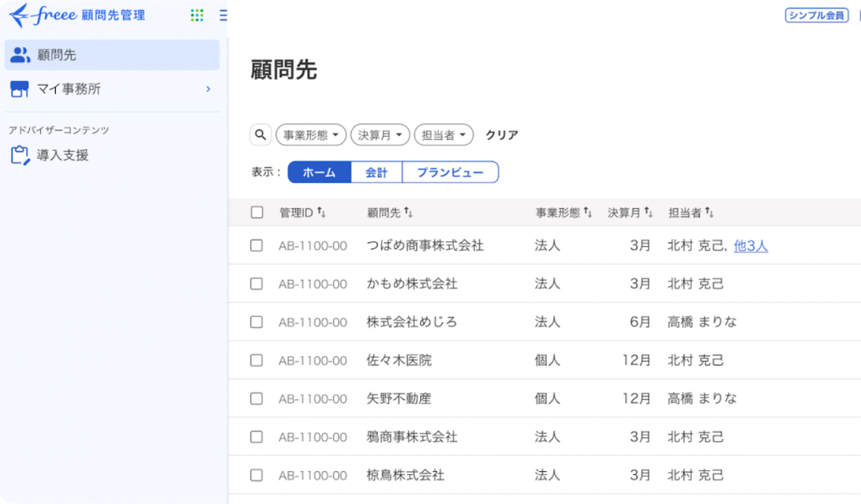This screenshot has height=504, width=861.
Task: Check the つばめ商事株式会社 row checkbox
Action: click(257, 245)
